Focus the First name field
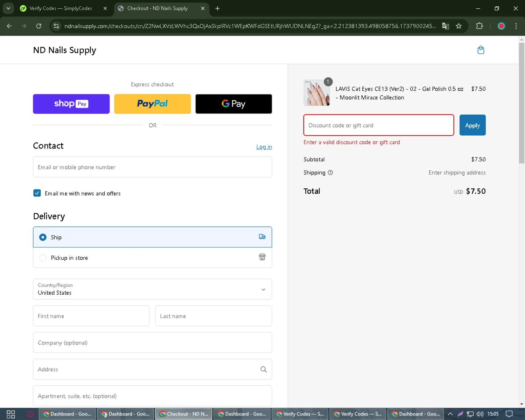525x420 pixels. pyautogui.click(x=91, y=316)
